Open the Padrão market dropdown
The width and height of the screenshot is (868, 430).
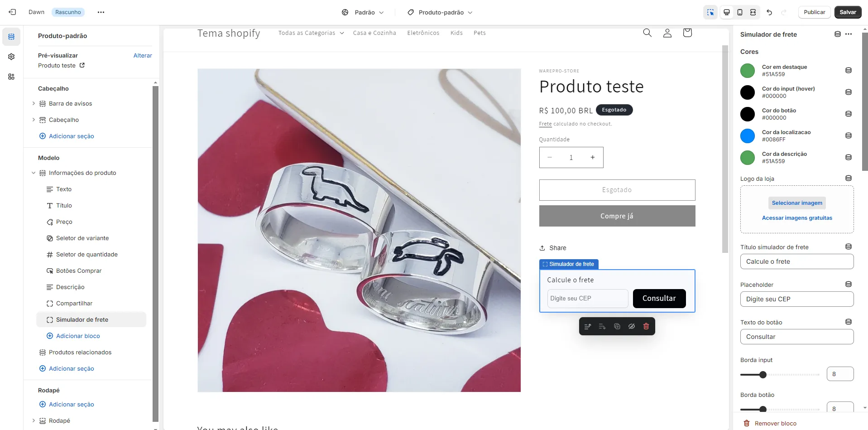[363, 12]
